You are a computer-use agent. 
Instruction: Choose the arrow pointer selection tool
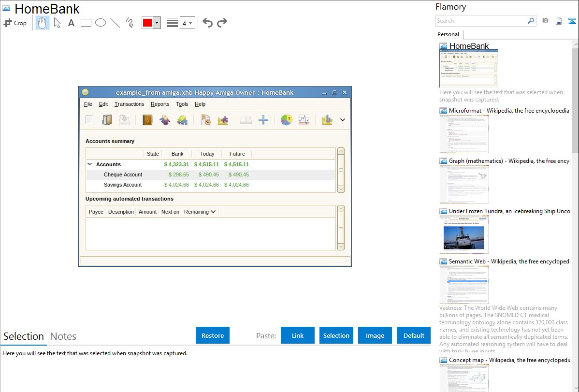coord(57,23)
